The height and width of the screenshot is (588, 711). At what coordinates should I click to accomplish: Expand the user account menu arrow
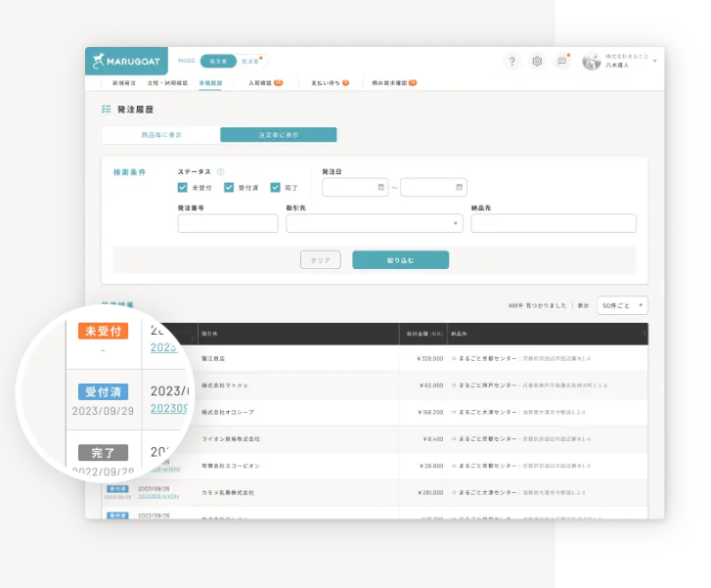point(654,62)
